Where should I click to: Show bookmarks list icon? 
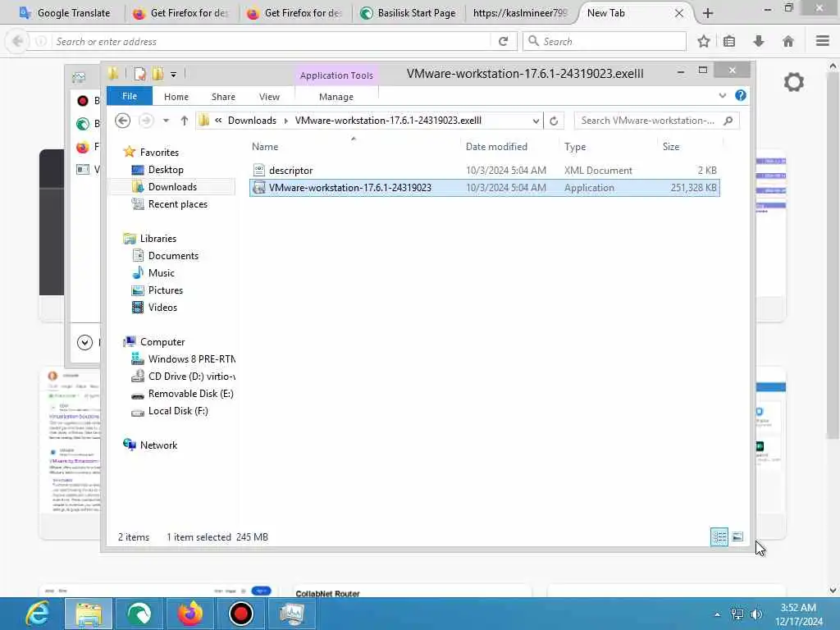tap(729, 41)
